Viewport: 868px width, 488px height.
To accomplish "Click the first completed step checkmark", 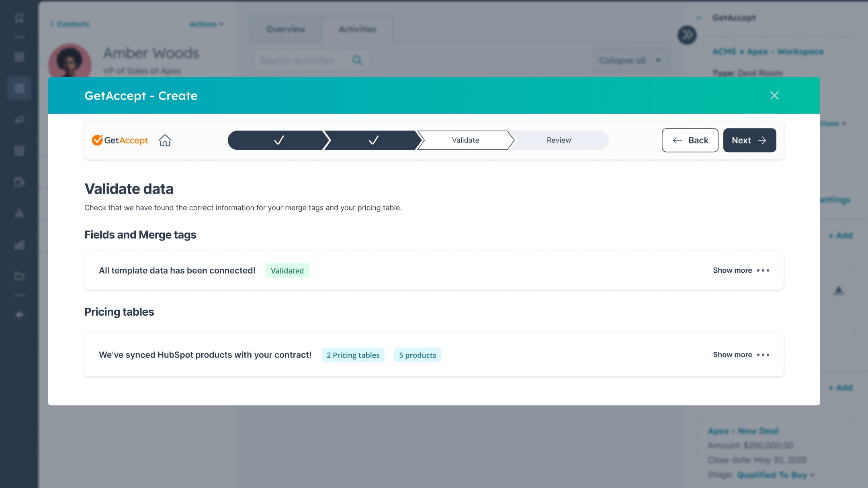I will 278,140.
